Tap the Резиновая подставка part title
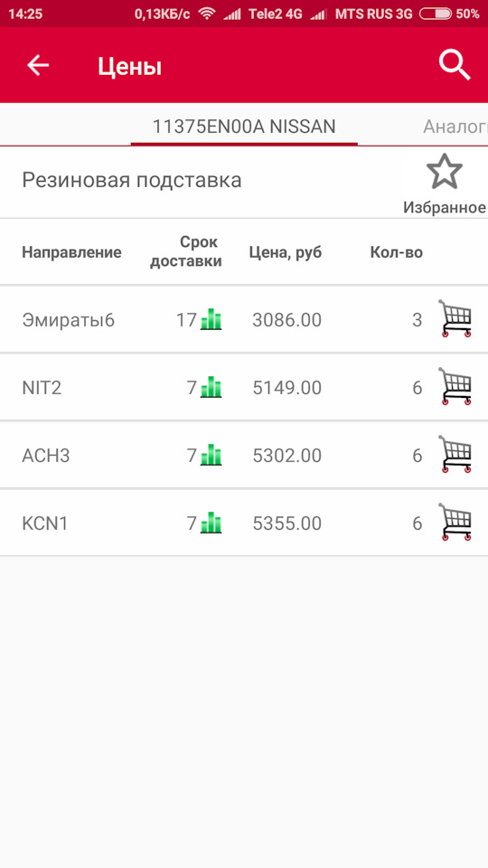Image resolution: width=488 pixels, height=868 pixels. coord(132,181)
